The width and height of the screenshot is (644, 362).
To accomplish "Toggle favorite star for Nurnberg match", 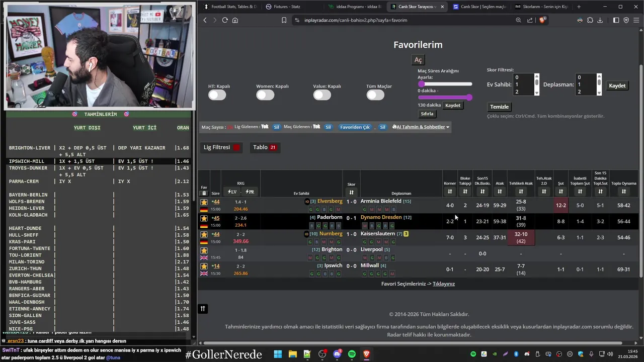I will 204,234.
